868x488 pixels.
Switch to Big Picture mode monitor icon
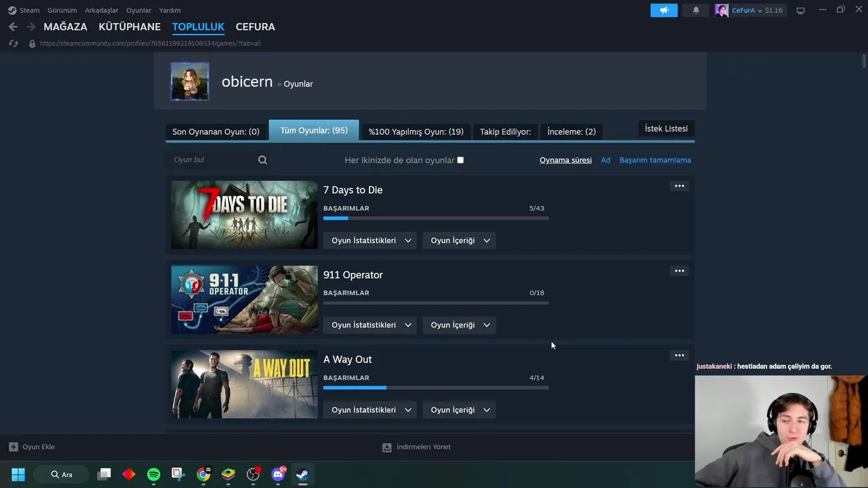(800, 10)
